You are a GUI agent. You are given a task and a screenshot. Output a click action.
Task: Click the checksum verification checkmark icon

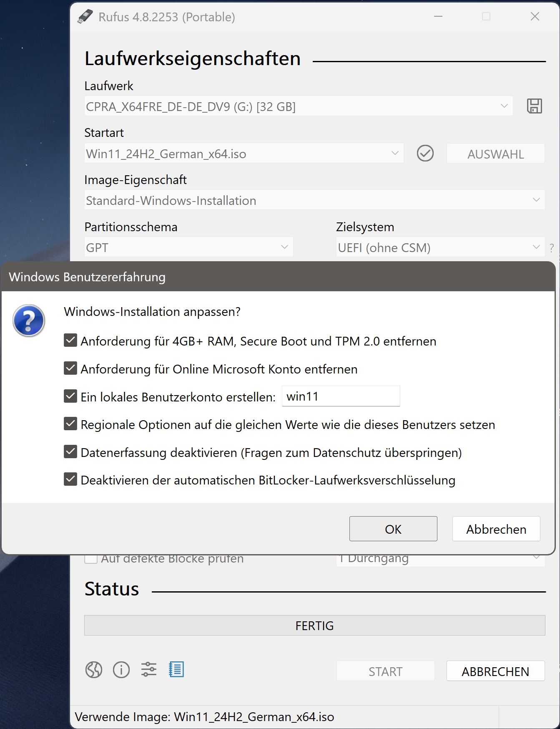coord(425,154)
